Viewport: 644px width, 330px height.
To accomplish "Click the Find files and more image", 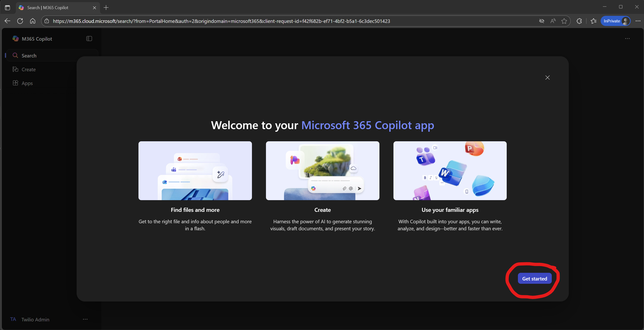I will [x=195, y=170].
